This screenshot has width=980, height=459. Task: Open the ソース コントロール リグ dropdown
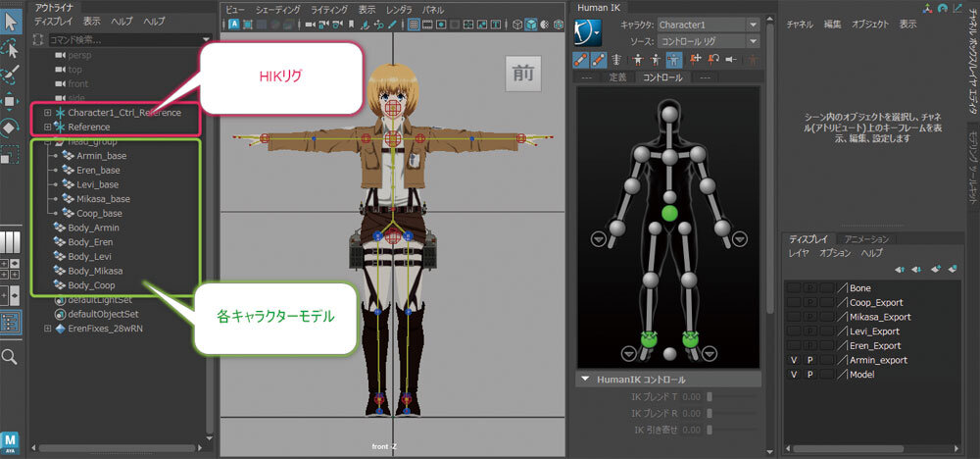click(709, 41)
